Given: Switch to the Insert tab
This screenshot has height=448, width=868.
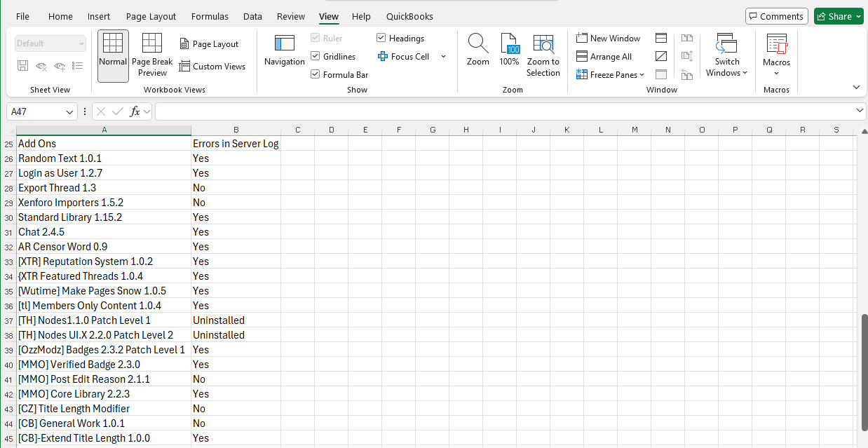Looking at the screenshot, I should coord(99,17).
